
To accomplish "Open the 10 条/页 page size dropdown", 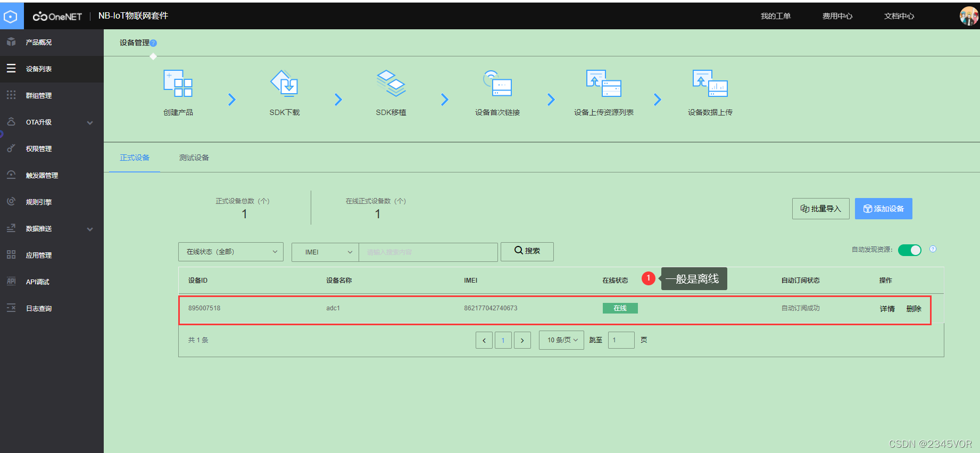I will (x=561, y=340).
